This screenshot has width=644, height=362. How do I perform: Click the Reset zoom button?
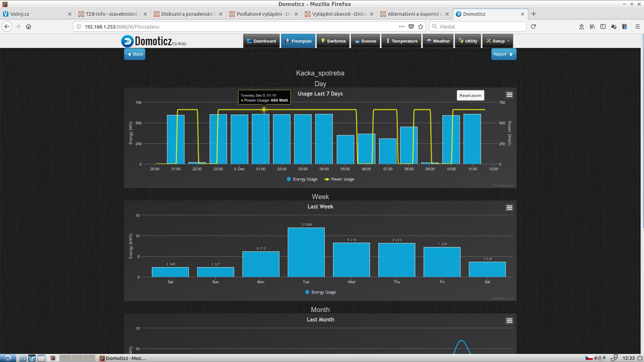pyautogui.click(x=470, y=96)
